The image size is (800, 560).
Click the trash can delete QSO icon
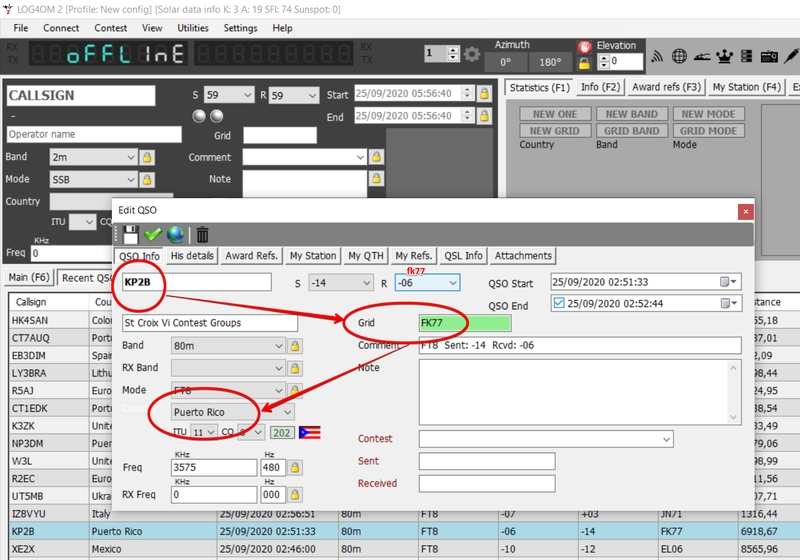(x=203, y=235)
